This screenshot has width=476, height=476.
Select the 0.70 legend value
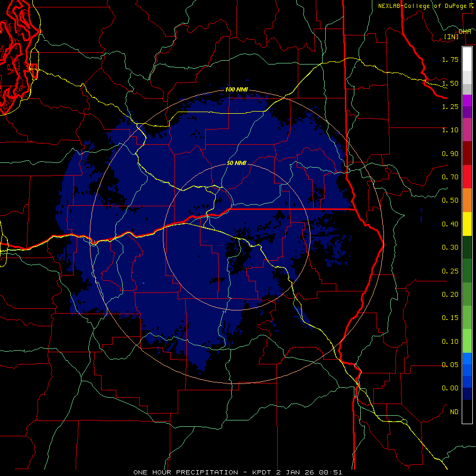[450, 177]
